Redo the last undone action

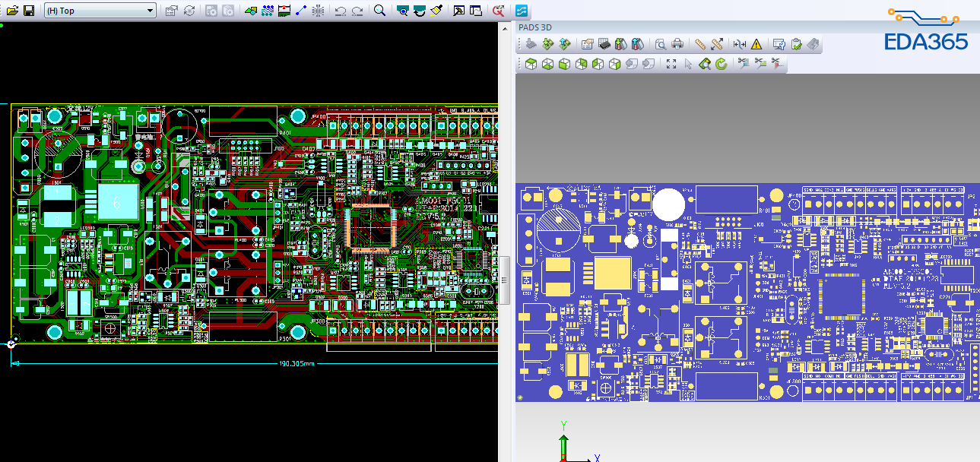click(357, 11)
